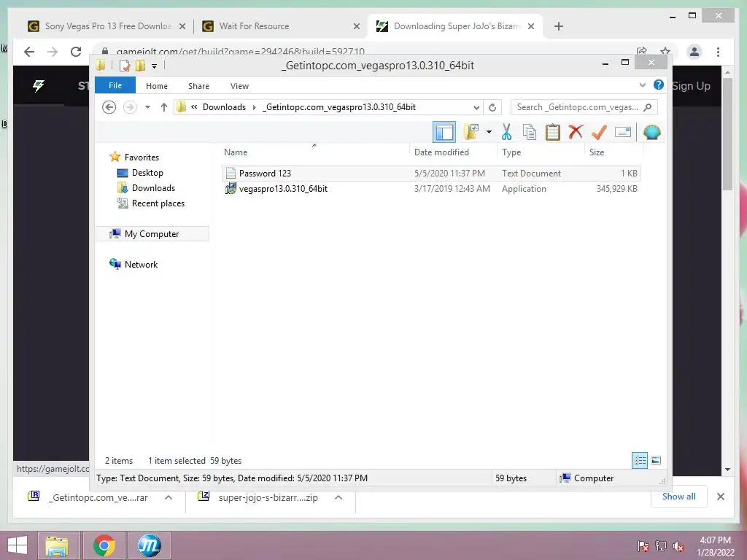Click the Game Jolt lightning logo

(39, 85)
